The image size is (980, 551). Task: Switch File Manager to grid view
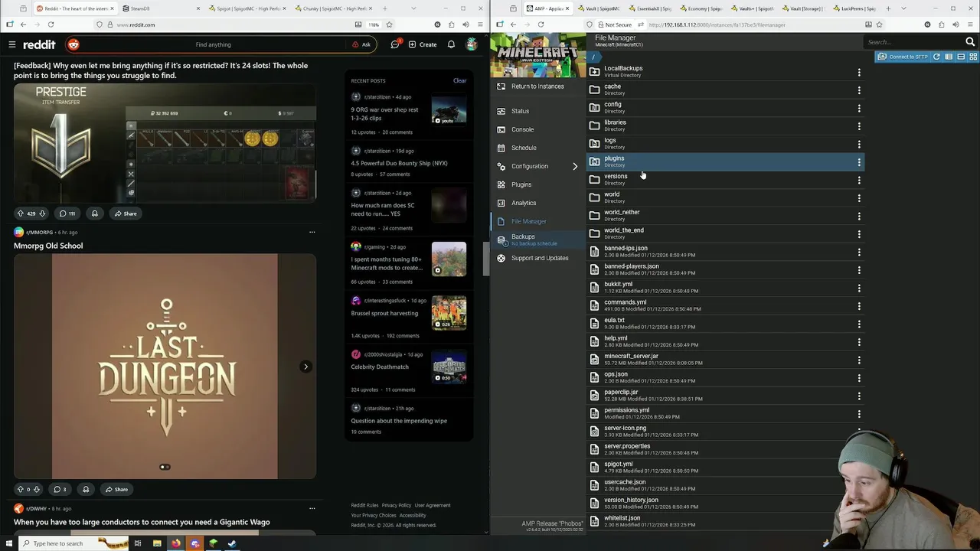pos(973,57)
